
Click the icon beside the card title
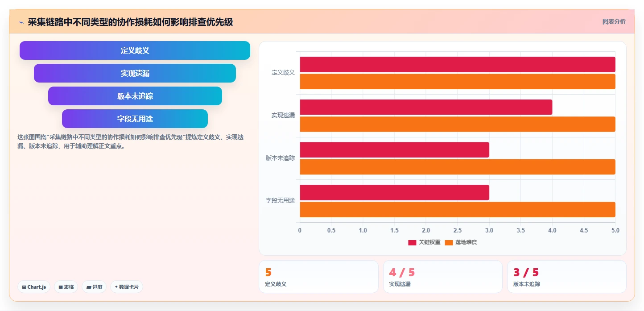(x=21, y=22)
